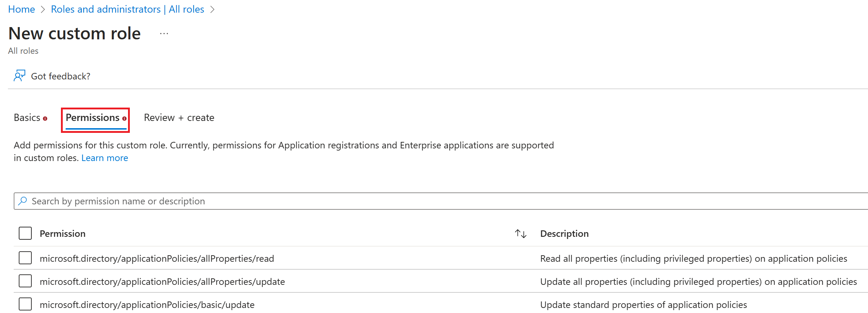Click the search magnifier icon
868x313 pixels.
point(23,201)
